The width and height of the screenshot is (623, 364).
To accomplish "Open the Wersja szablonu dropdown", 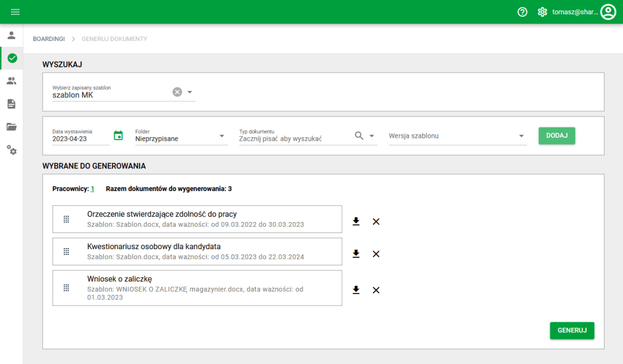I will 457,136.
